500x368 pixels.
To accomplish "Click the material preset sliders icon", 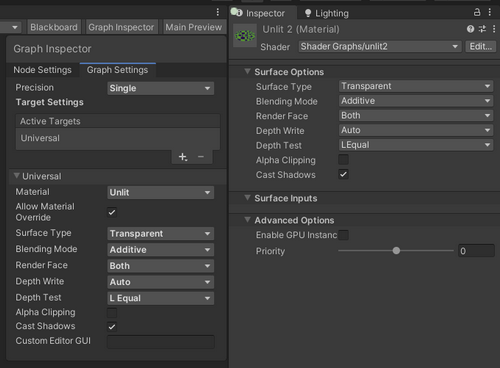I will pyautogui.click(x=482, y=29).
